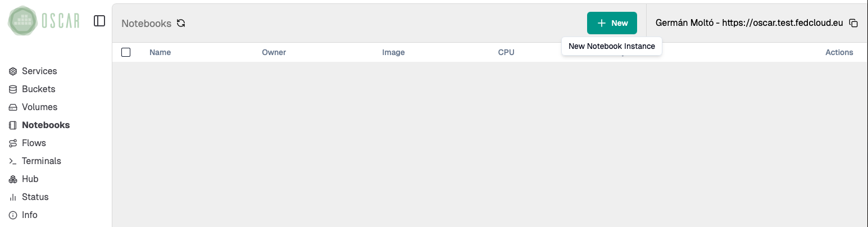The height and width of the screenshot is (227, 868).
Task: Copy the endpoint URL to clipboard
Action: (x=853, y=23)
